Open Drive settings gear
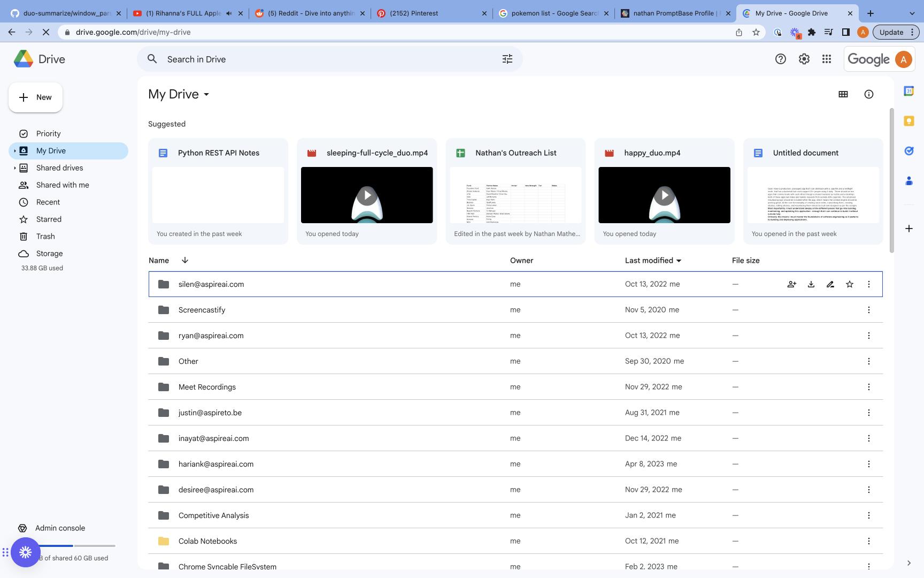 (804, 59)
